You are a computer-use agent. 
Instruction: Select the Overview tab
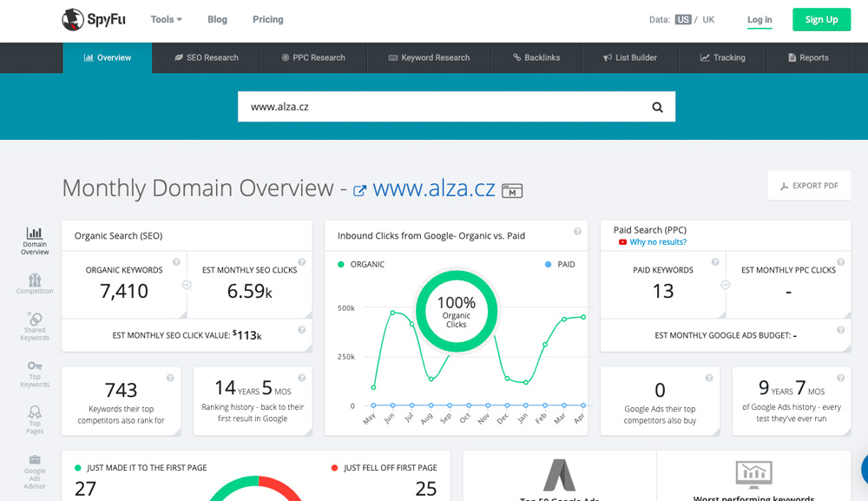tap(108, 57)
